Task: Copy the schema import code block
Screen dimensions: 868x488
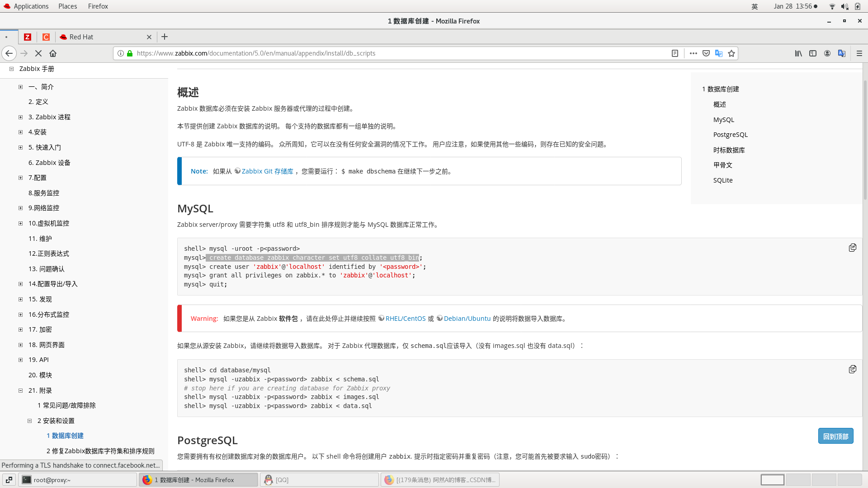Action: point(853,369)
